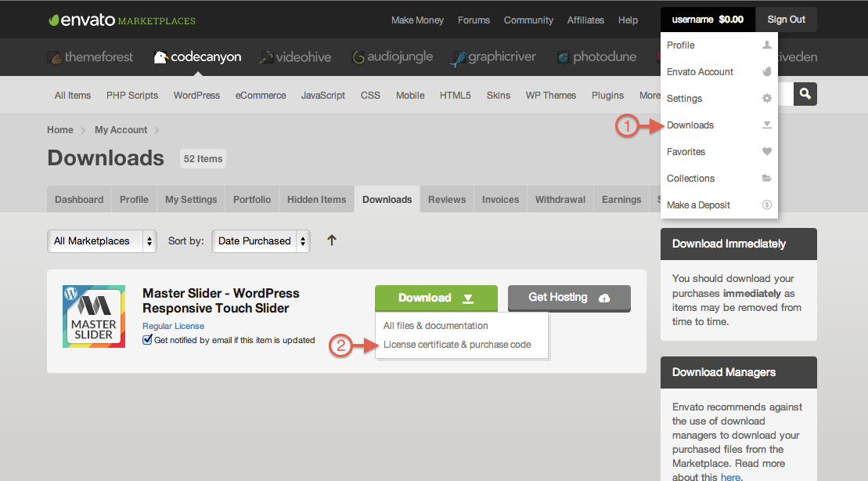This screenshot has width=868, height=481.
Task: Open the All Marketplaces dropdown
Action: 102,240
